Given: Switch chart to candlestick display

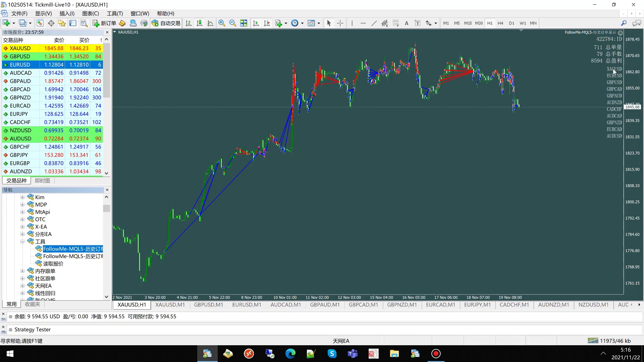Looking at the screenshot, I should (x=199, y=23).
